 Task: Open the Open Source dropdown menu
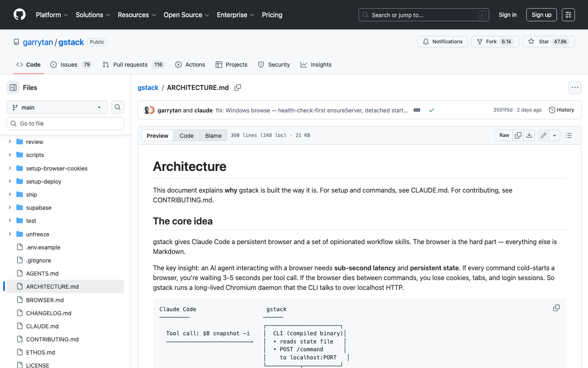[x=186, y=15]
